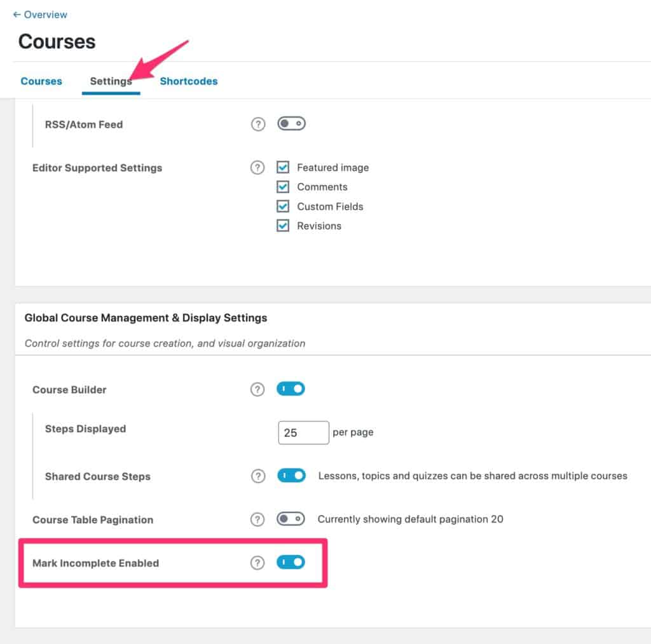Uncheck the Custom Fields checkbox
Screen dimensions: 651x644
tap(283, 207)
